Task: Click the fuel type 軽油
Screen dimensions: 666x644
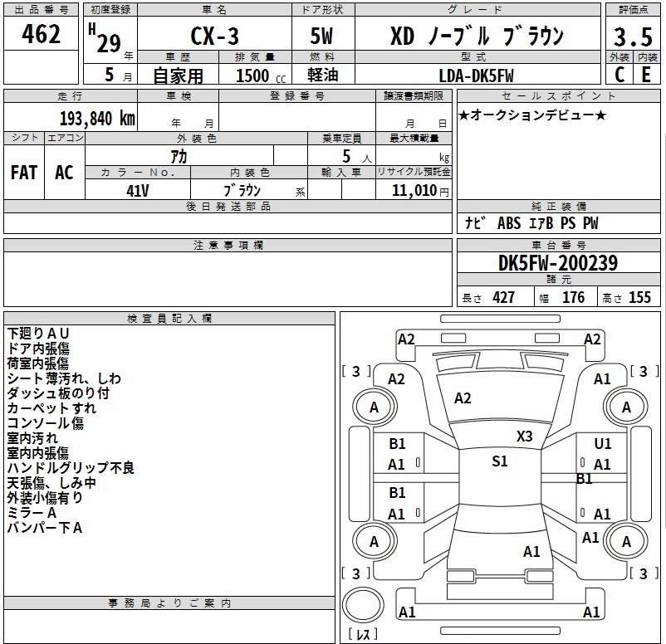Action: (323, 76)
